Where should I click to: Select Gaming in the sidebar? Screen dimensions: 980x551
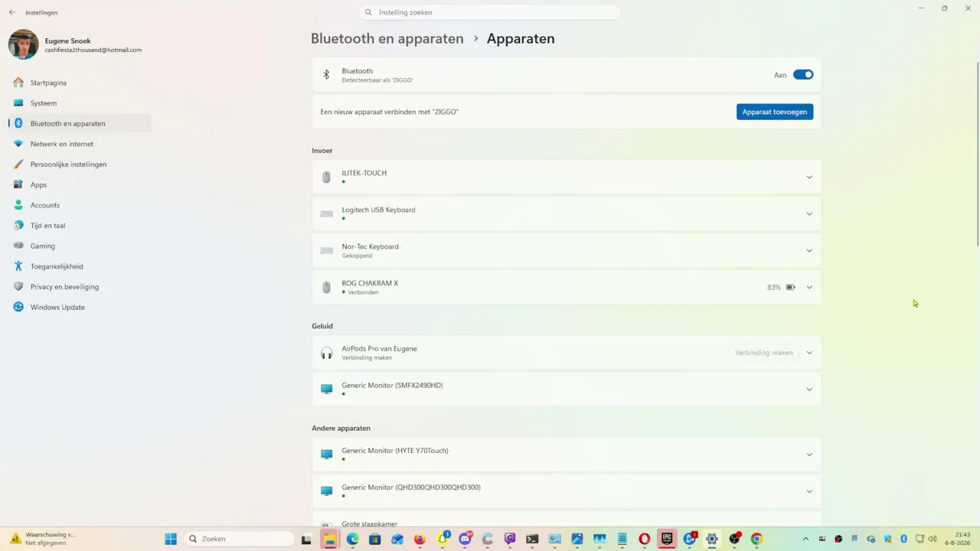[x=80, y=246]
